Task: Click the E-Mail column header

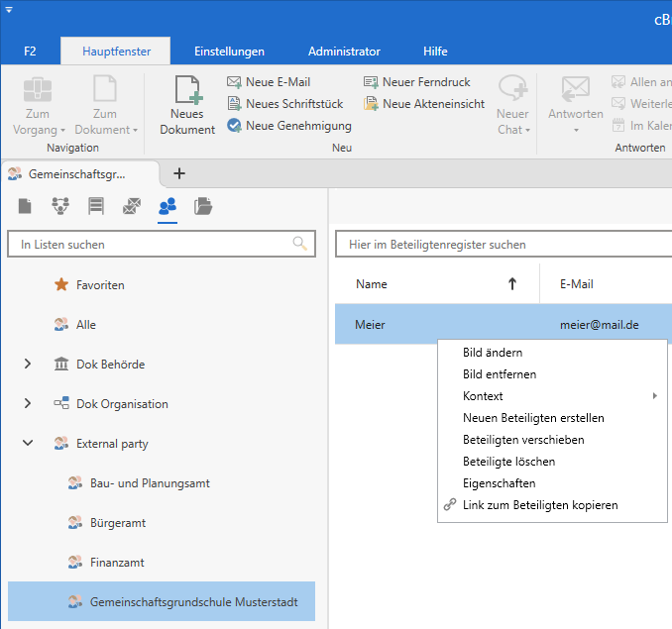Action: pyautogui.click(x=577, y=284)
